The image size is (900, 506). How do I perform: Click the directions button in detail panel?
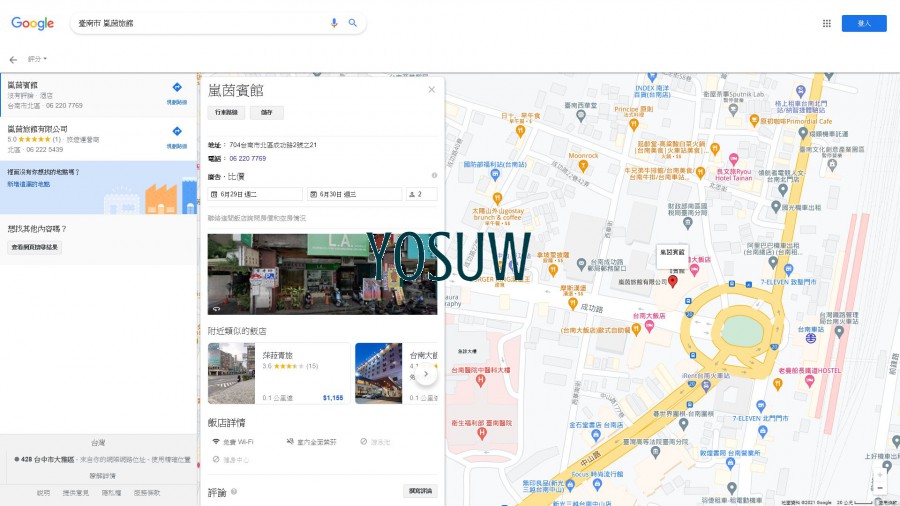pyautogui.click(x=226, y=112)
